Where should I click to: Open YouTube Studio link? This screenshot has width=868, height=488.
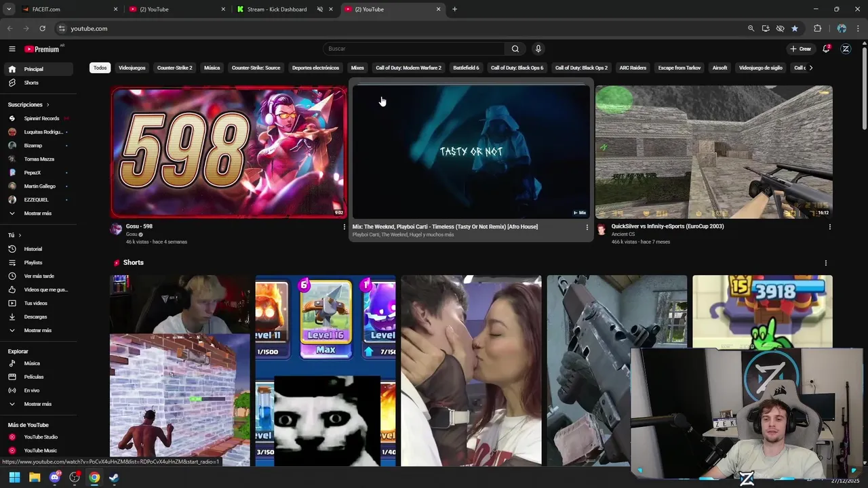(x=37, y=437)
